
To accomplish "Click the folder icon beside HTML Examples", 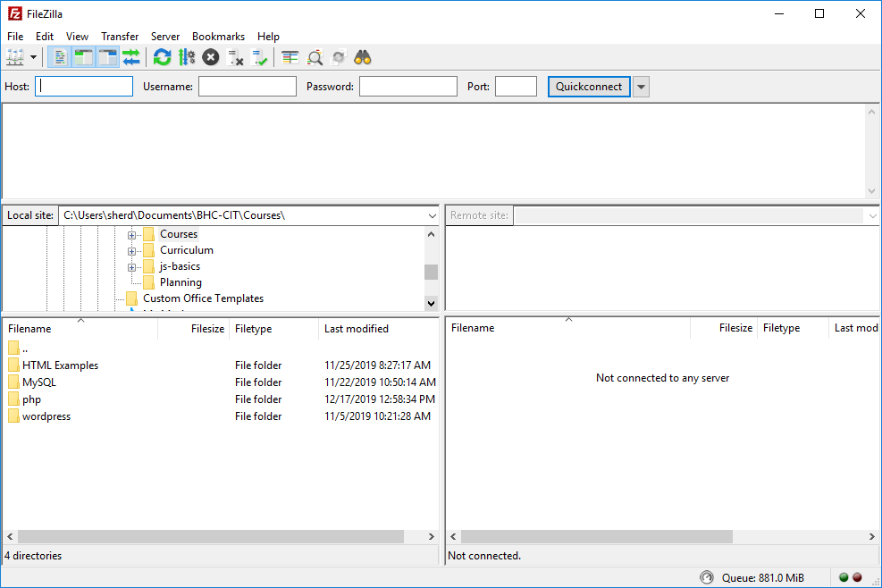I will (14, 365).
